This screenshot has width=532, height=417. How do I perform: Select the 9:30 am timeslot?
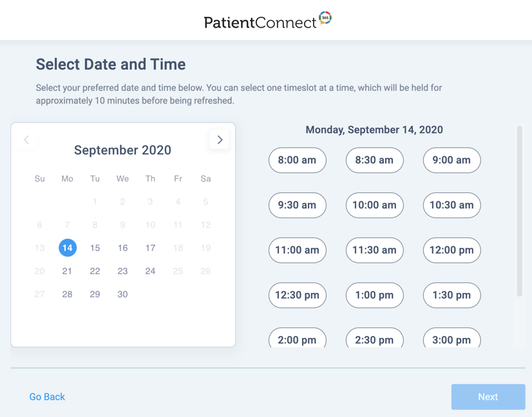click(x=297, y=205)
